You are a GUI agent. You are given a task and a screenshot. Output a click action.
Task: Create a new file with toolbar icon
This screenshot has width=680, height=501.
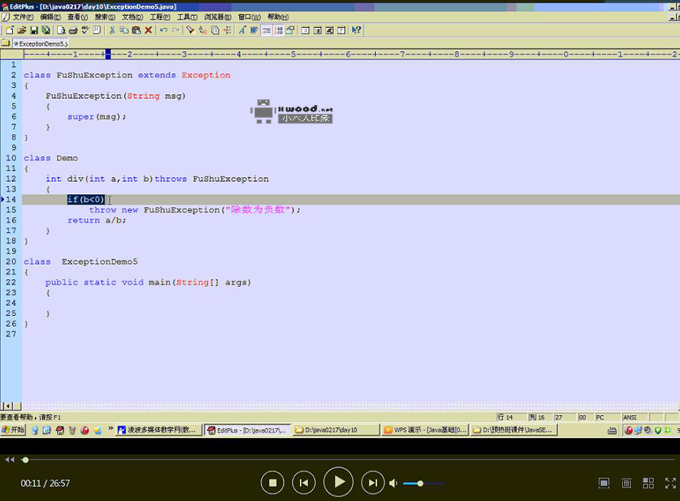pos(10,30)
